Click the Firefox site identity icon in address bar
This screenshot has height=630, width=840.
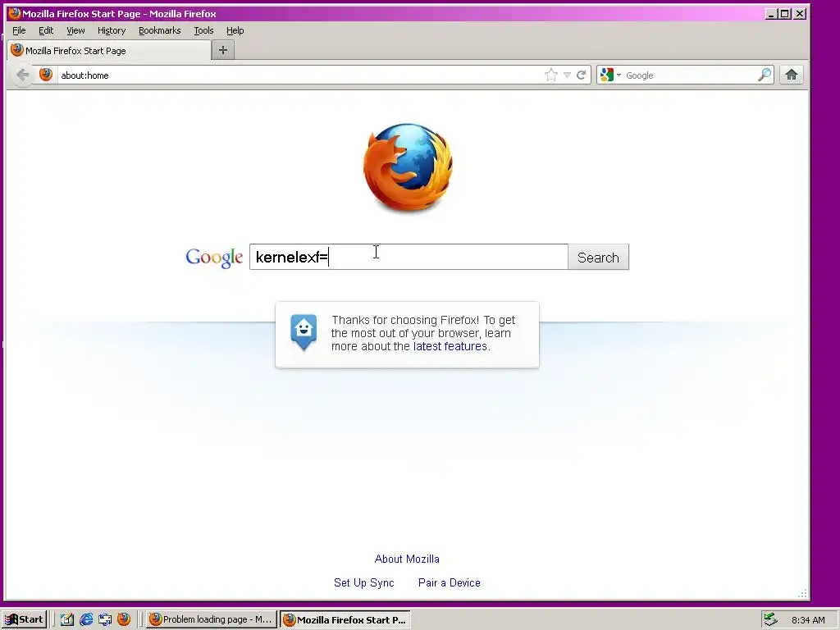[x=46, y=75]
